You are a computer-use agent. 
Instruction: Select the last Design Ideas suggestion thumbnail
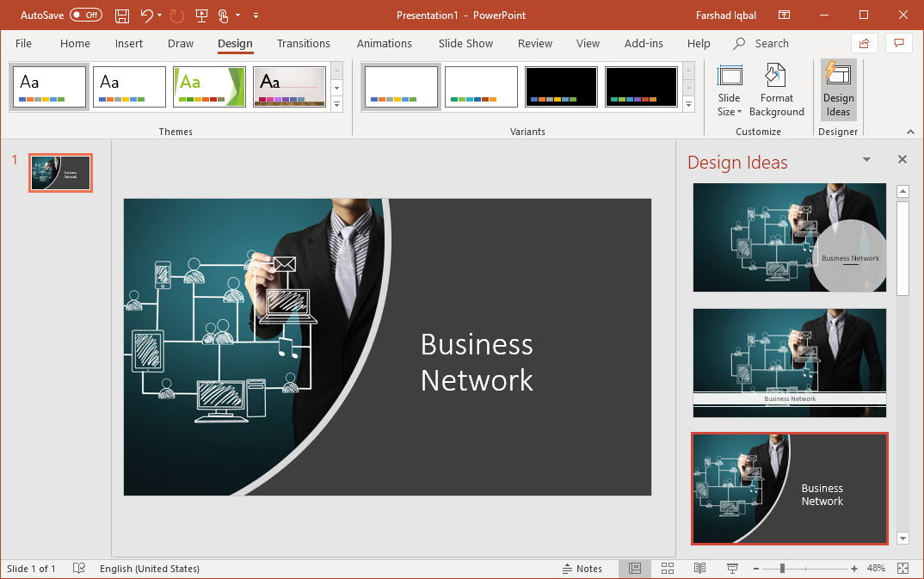pos(789,489)
